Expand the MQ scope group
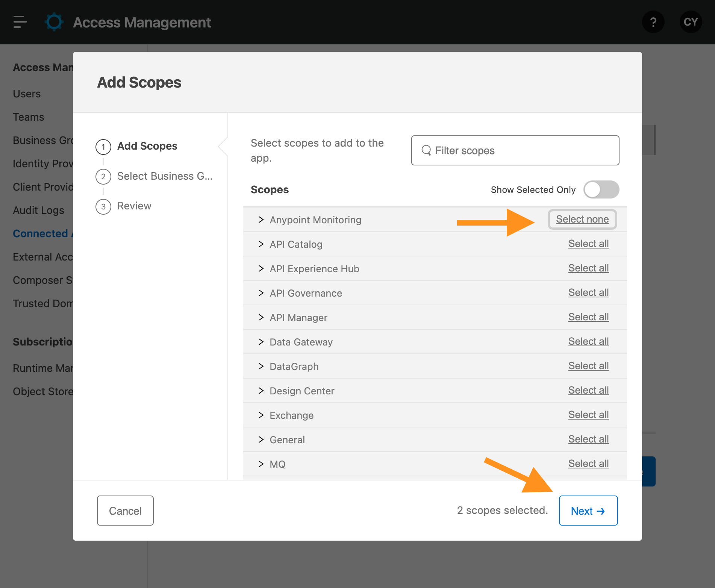This screenshot has width=715, height=588. point(261,464)
